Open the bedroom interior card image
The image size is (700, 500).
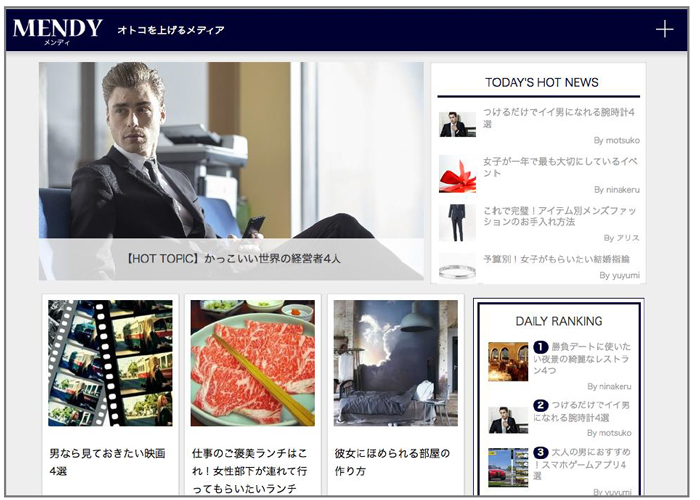396,363
